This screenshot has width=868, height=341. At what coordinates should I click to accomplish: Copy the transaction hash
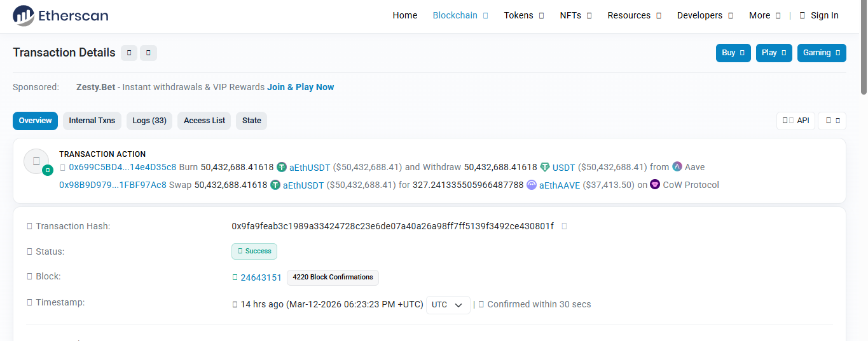coord(564,226)
